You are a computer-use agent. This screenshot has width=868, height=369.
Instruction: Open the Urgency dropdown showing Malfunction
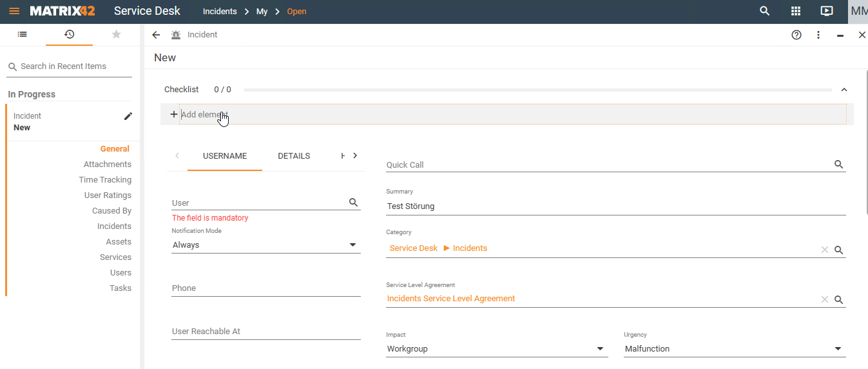coord(735,349)
